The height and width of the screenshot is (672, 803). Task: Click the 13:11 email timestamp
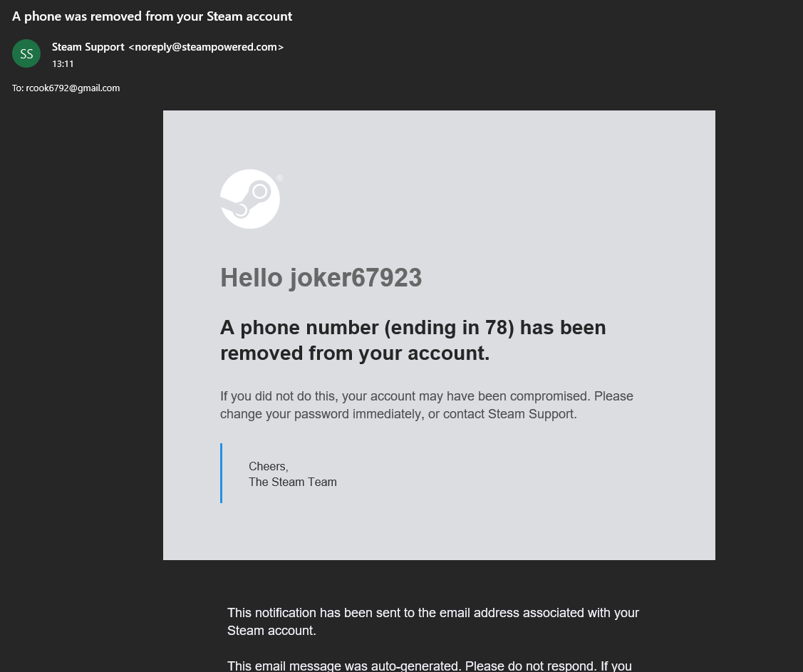coord(63,64)
